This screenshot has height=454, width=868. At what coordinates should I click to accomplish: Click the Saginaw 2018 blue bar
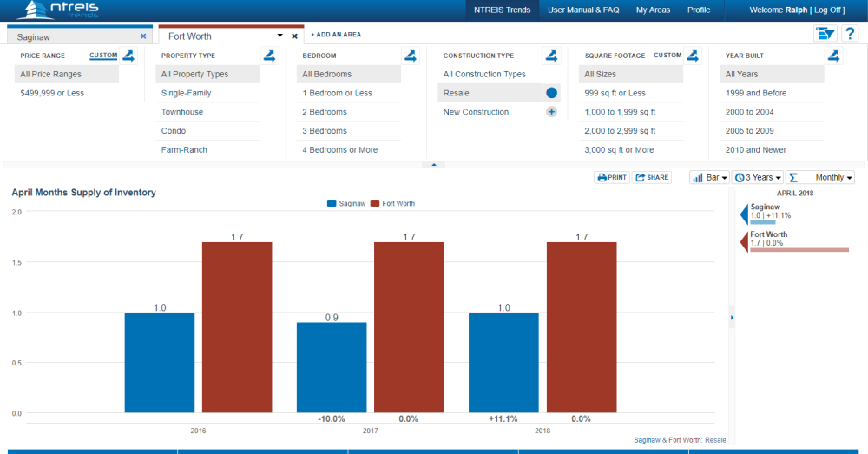[503, 363]
